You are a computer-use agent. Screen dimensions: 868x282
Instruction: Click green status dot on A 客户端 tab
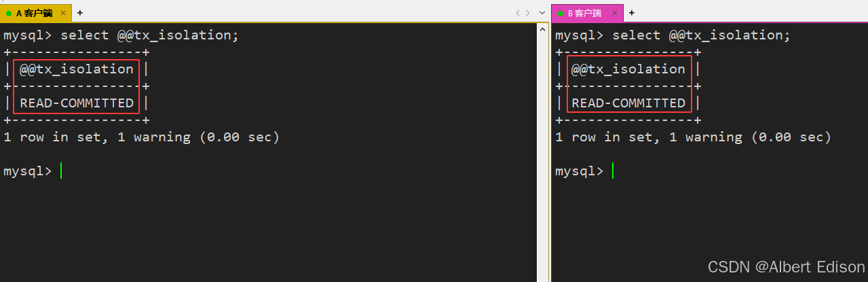[9, 13]
